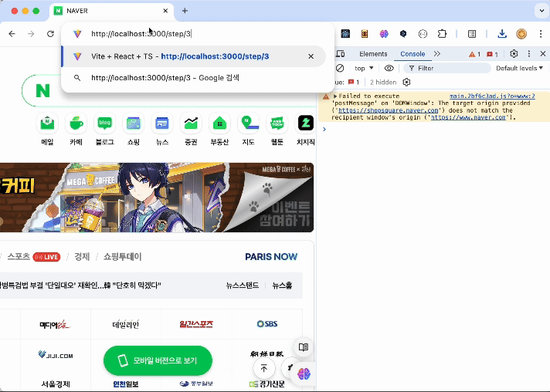Click the Mega Coffee event banner
This screenshot has width=550, height=392.
[157, 198]
